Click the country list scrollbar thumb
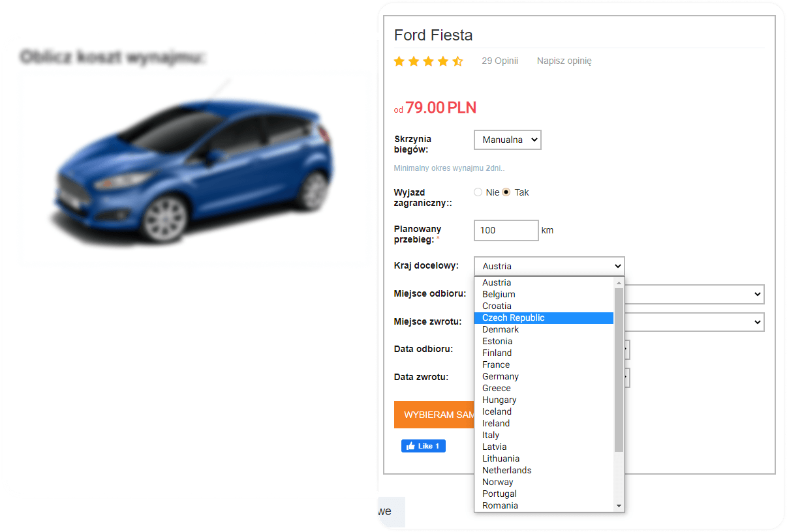The image size is (787, 532). pyautogui.click(x=619, y=370)
